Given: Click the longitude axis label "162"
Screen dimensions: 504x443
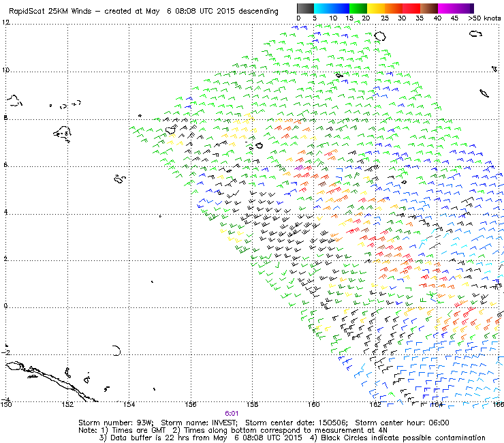Looking at the screenshot, I should click(375, 405).
